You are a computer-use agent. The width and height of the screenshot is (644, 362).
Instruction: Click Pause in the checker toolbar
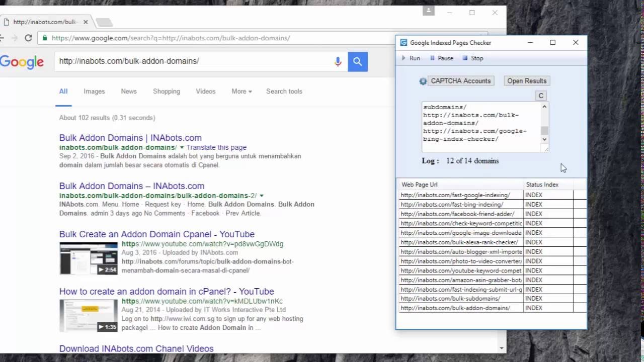tap(441, 58)
